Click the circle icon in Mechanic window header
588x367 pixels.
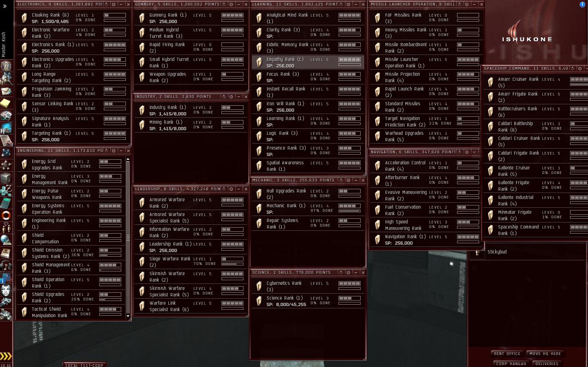click(348, 180)
